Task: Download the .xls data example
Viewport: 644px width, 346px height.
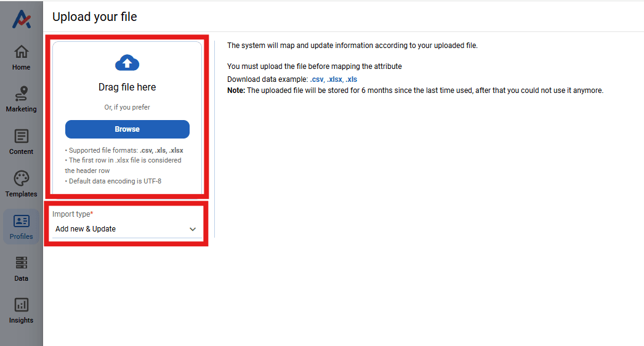Action: (352, 79)
